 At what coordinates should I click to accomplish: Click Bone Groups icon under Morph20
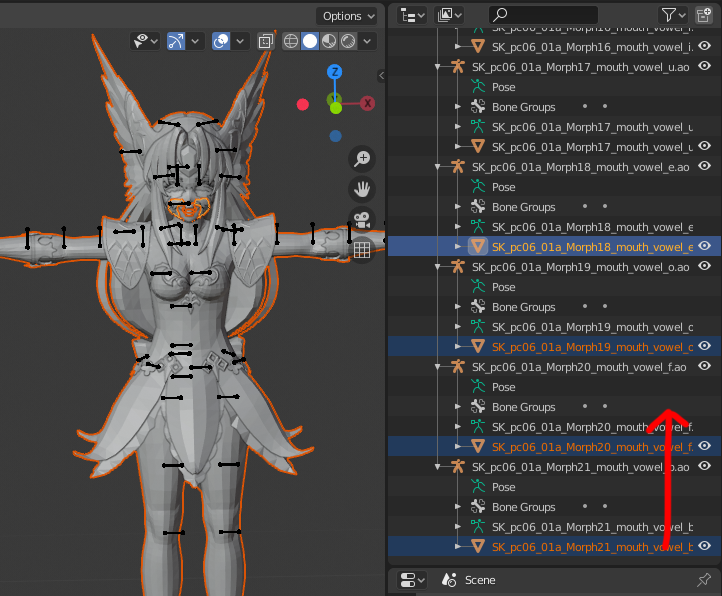pos(478,406)
